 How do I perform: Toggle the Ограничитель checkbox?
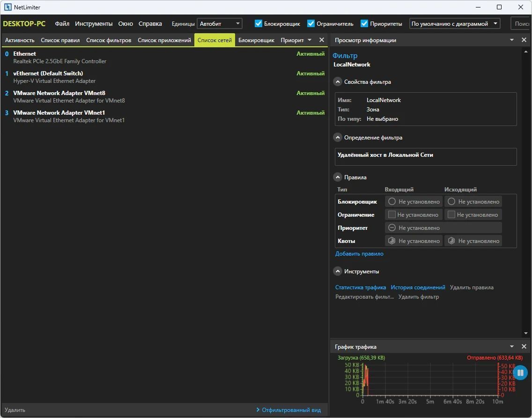click(x=311, y=24)
